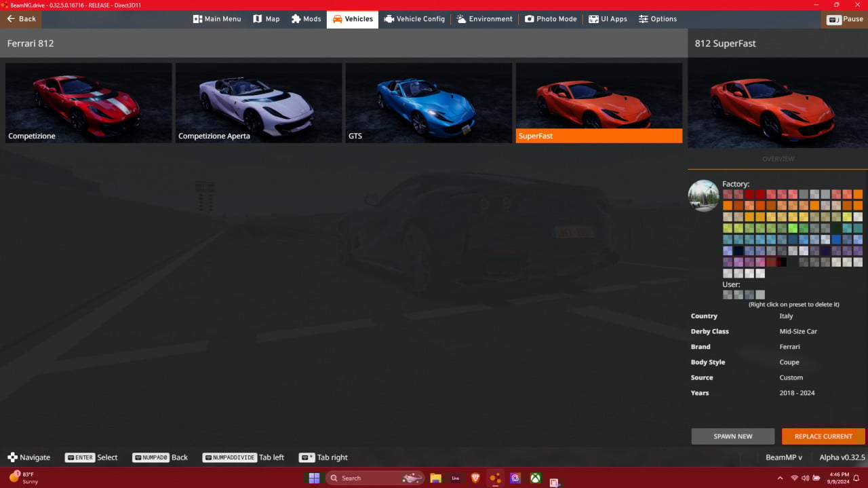Click the BeamNG.drive taskbar icon
Screen dimensions: 868x488
[495, 478]
